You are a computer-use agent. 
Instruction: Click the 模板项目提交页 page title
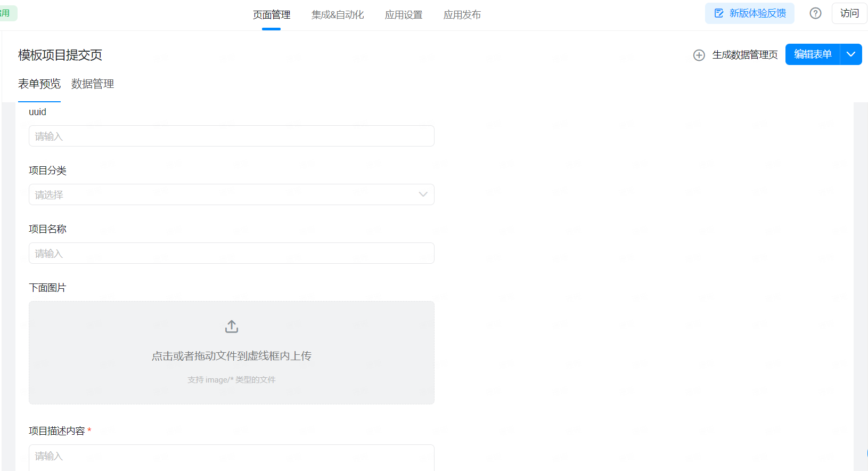(x=60, y=55)
